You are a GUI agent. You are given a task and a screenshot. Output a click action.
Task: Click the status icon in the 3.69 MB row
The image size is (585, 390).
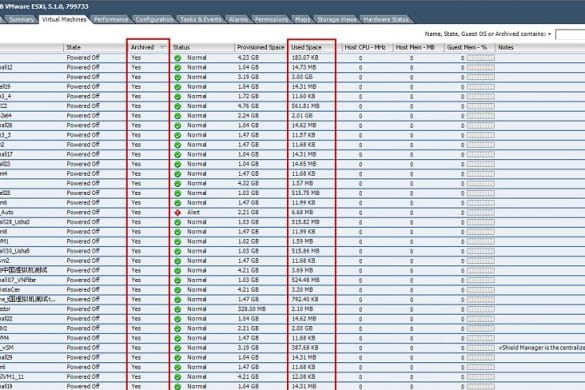(178, 271)
